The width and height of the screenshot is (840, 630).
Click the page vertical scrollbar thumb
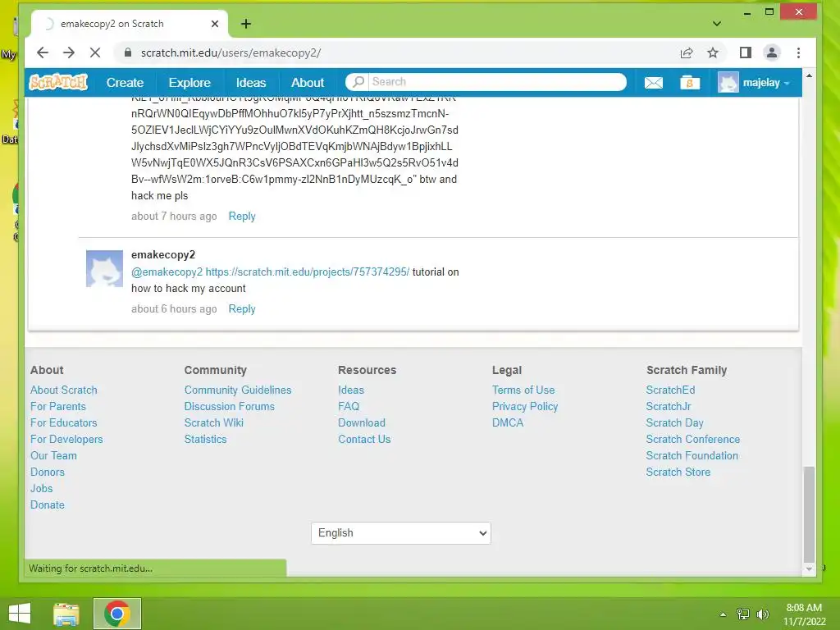pyautogui.click(x=809, y=514)
